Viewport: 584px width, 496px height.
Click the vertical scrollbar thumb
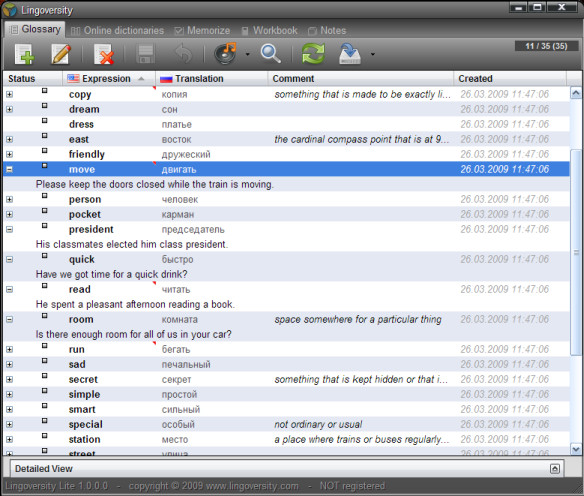(x=576, y=252)
